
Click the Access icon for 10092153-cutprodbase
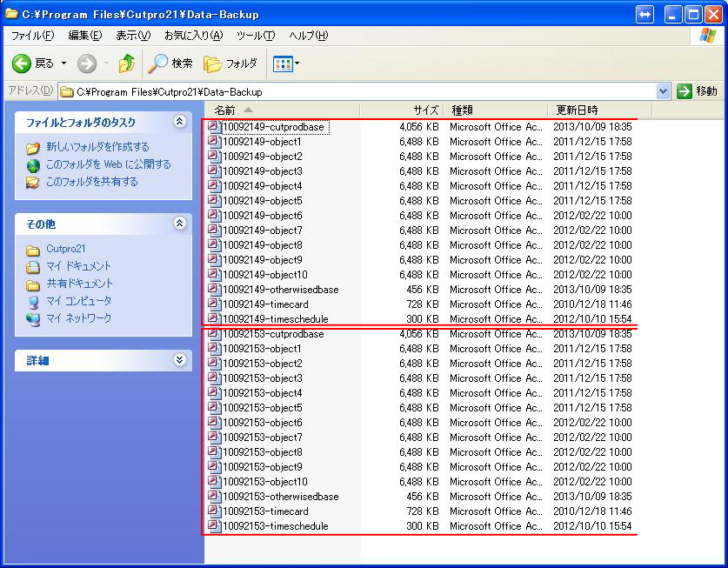pos(214,334)
